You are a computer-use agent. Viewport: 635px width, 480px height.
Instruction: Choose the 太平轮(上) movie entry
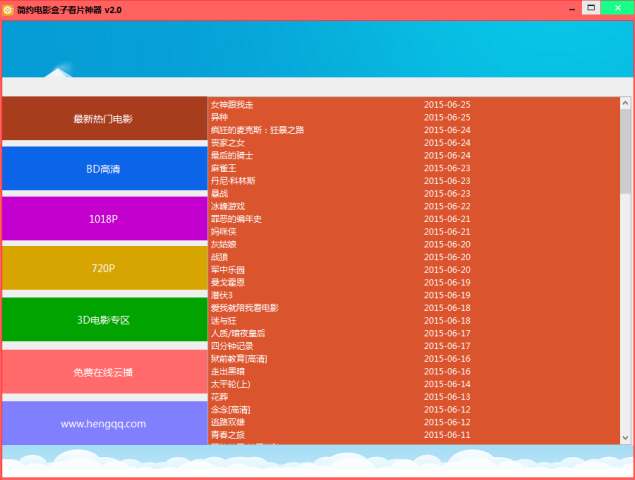tap(228, 384)
